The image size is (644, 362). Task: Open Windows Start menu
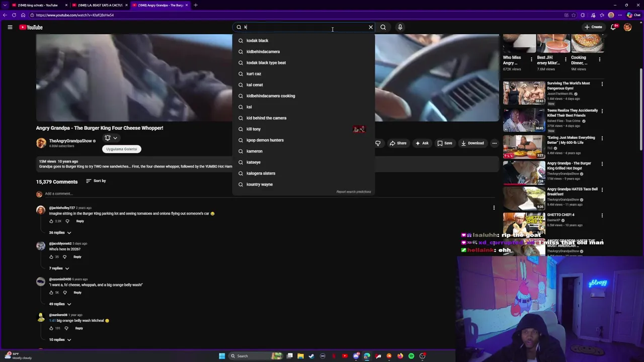(x=222, y=356)
